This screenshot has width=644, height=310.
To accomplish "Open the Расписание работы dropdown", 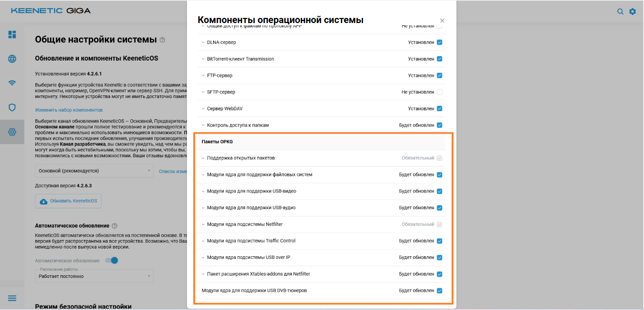I will [94, 276].
